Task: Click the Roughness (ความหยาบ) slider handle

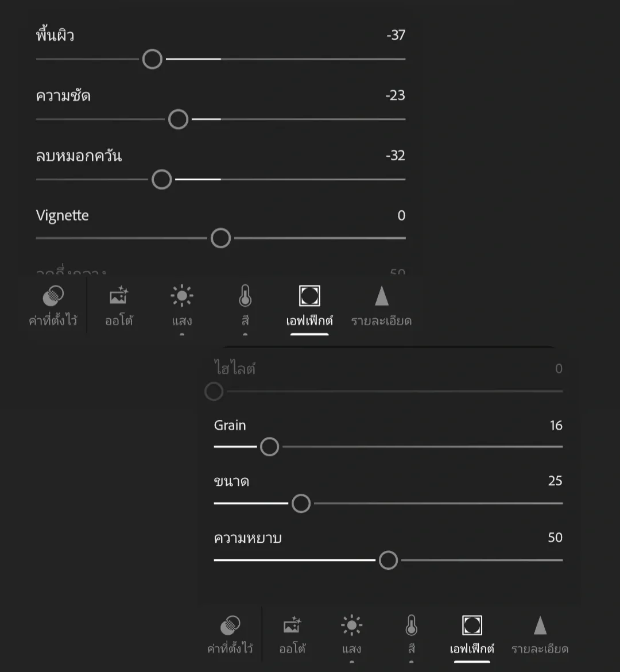Action: 387,559
